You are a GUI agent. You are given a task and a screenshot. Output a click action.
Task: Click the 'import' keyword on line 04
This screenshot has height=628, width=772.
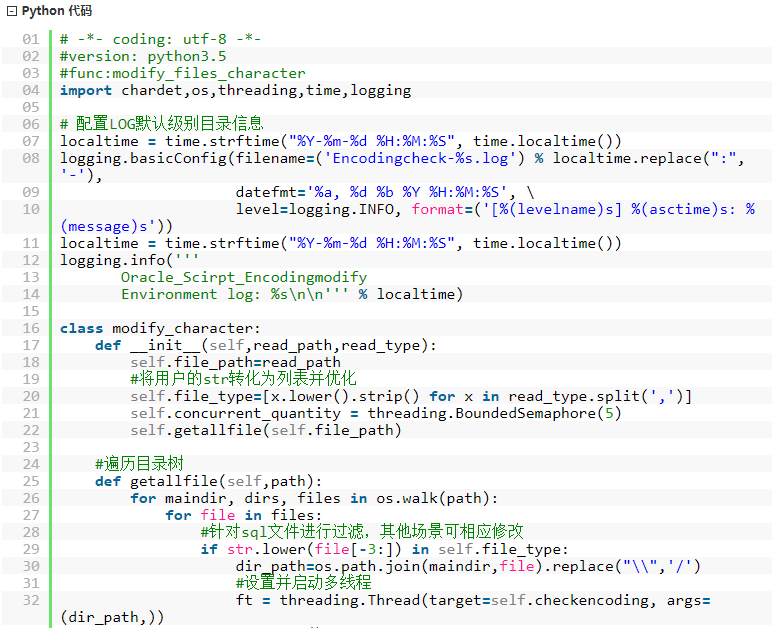coord(86,91)
